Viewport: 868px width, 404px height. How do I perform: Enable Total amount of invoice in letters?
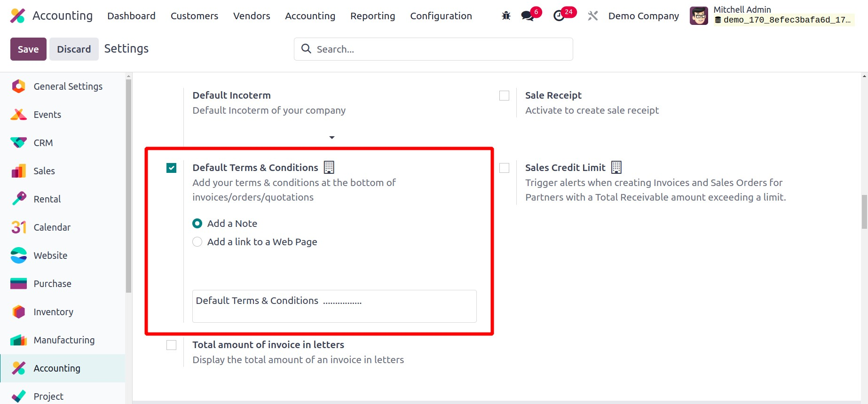[172, 345]
